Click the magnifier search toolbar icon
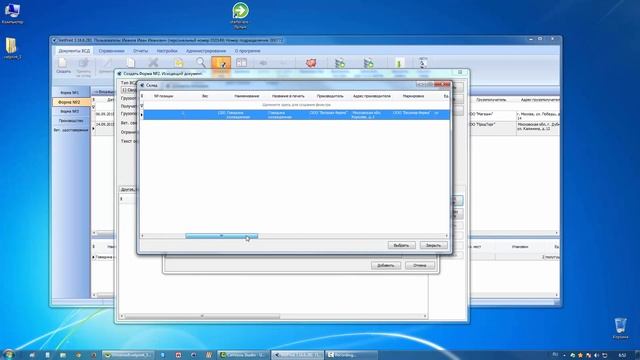This screenshot has width=640, height=360. [x=201, y=63]
